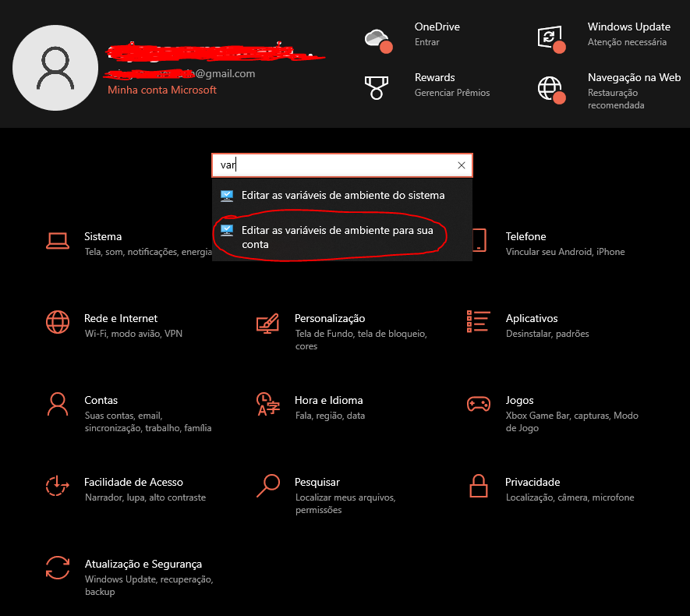Open Facilidade de Acesso icon

pyautogui.click(x=58, y=486)
